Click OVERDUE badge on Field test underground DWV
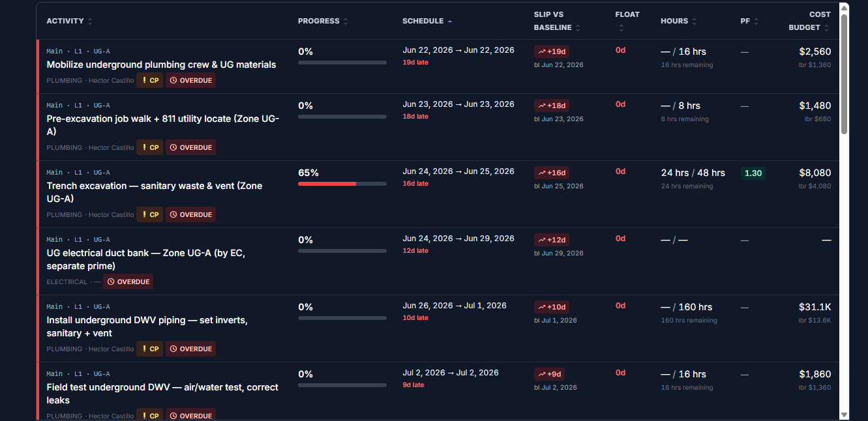This screenshot has height=421, width=868. click(x=190, y=416)
